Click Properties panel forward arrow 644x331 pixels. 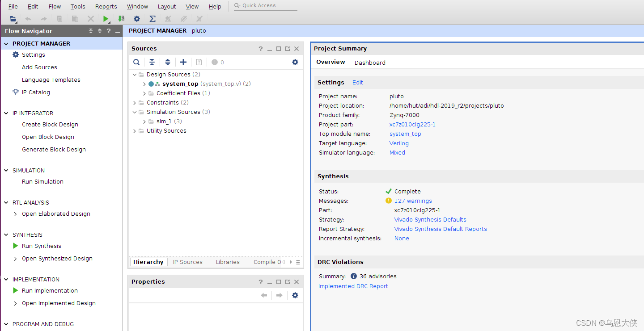pos(280,295)
